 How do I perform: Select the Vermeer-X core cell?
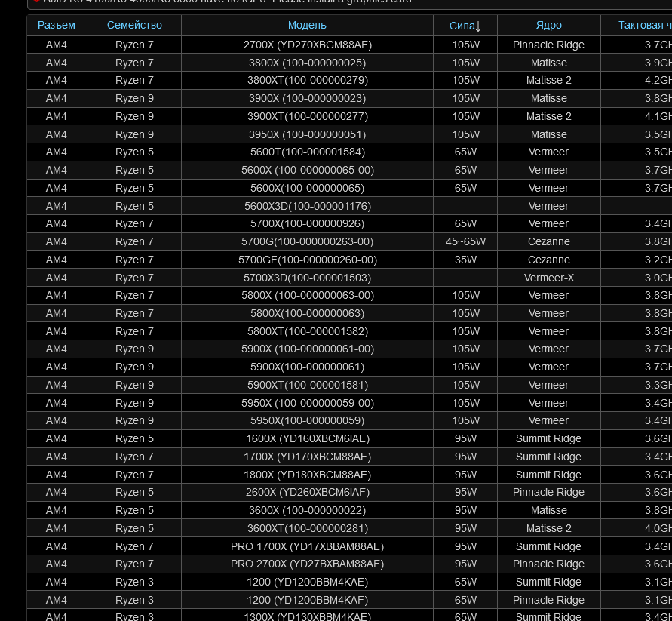(548, 278)
